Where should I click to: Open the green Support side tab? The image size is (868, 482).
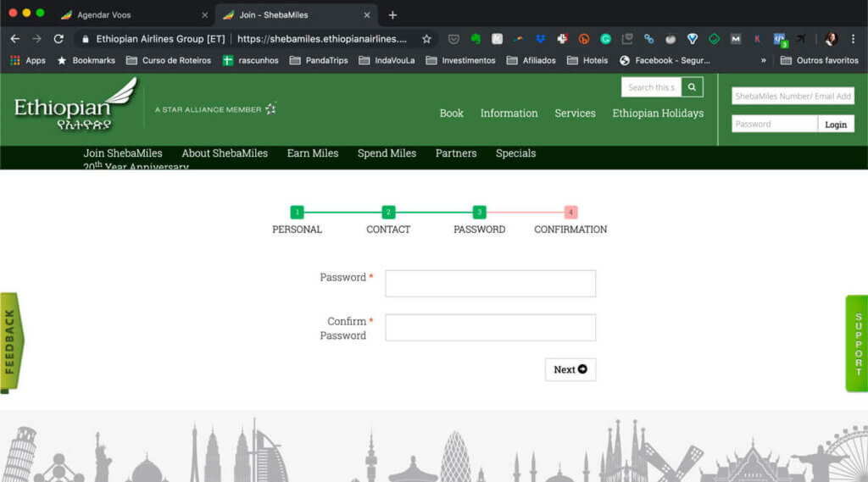857,343
